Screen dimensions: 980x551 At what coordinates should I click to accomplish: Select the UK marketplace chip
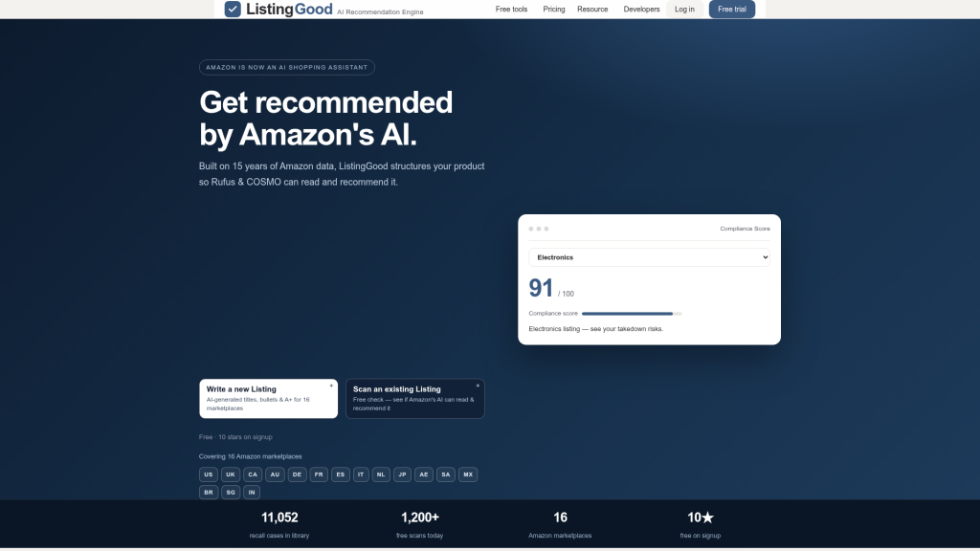[x=231, y=474]
